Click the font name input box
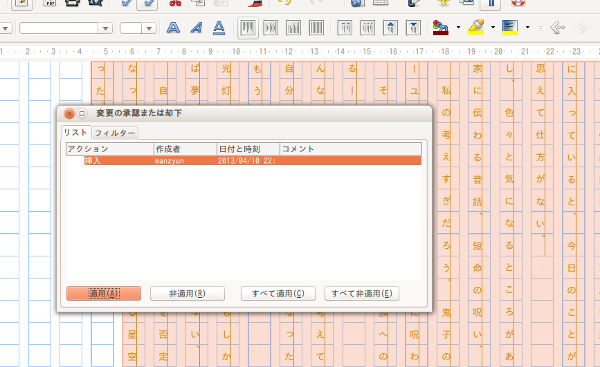Screen dimensions: 600x367 coord(59,28)
